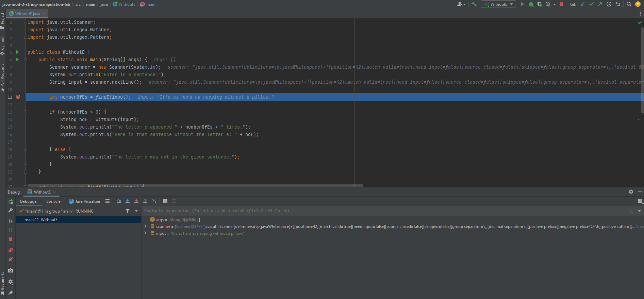Click the Step Out icon
Image resolution: width=644 pixels, height=299 pixels.
[x=145, y=201]
